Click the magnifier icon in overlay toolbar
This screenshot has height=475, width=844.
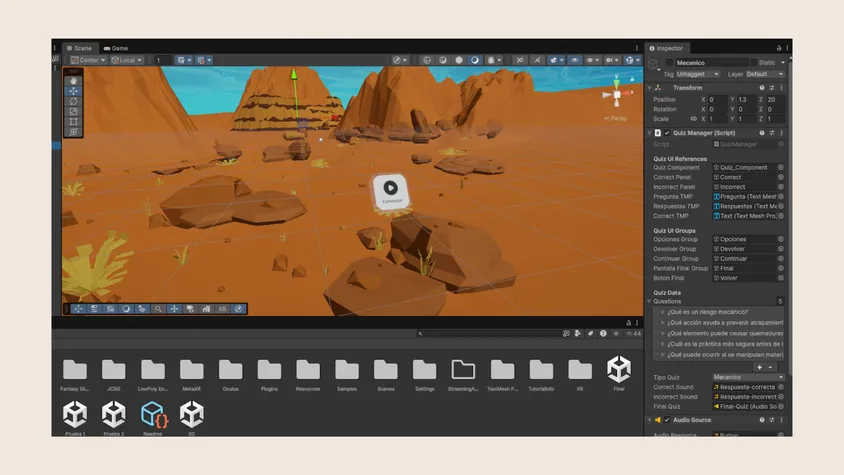pos(158,309)
